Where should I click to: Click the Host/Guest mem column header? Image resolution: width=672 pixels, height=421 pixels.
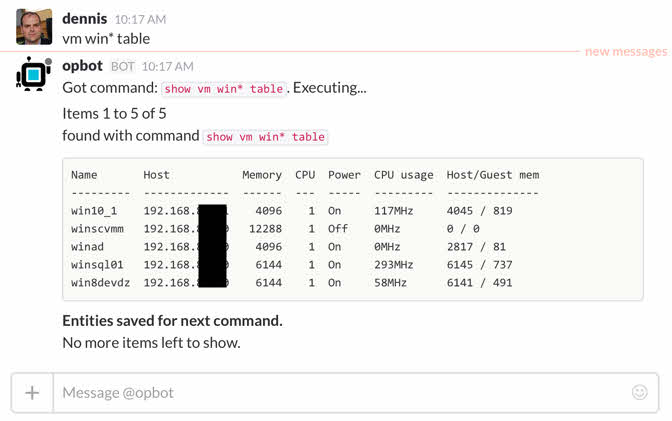click(x=493, y=175)
